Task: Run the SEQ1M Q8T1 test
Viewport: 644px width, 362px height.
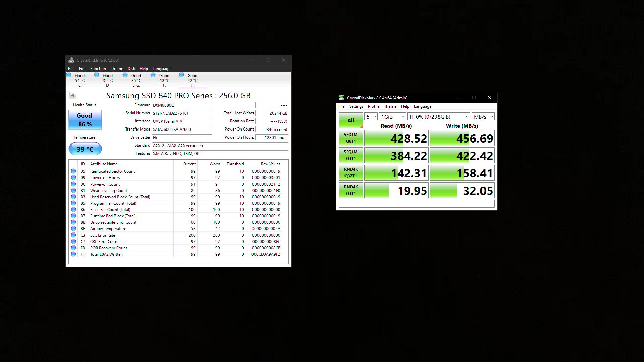Action: point(351,138)
